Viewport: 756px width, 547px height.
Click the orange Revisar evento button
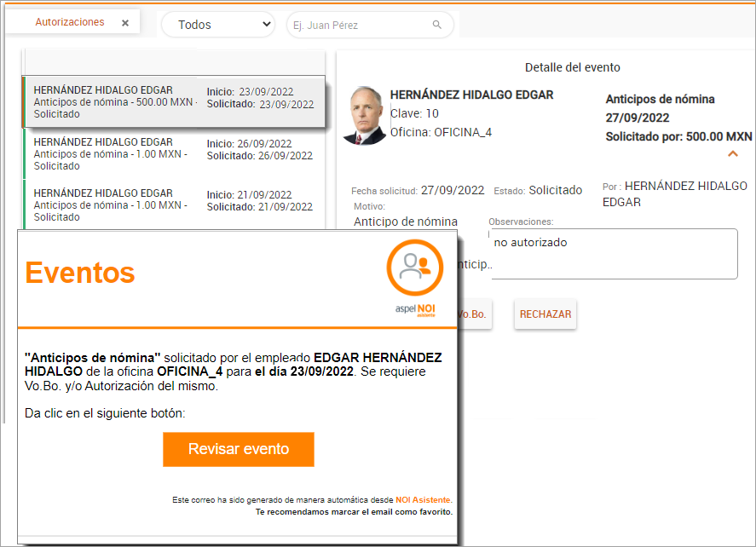pos(239,449)
